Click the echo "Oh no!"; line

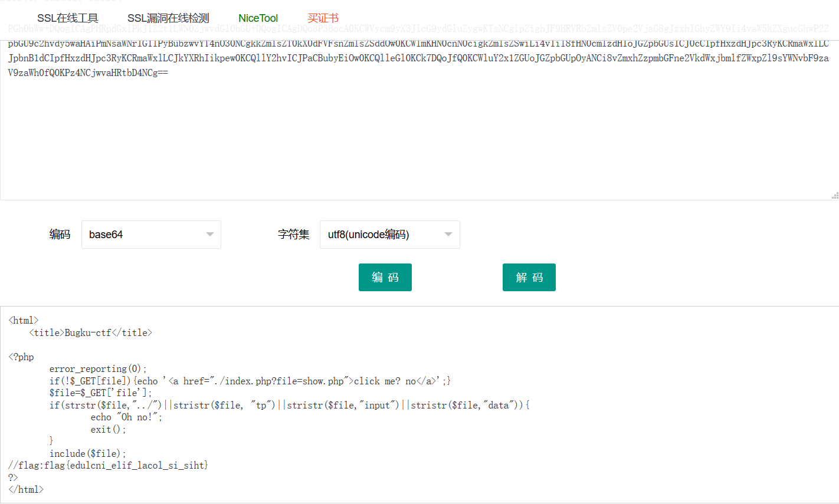click(126, 417)
